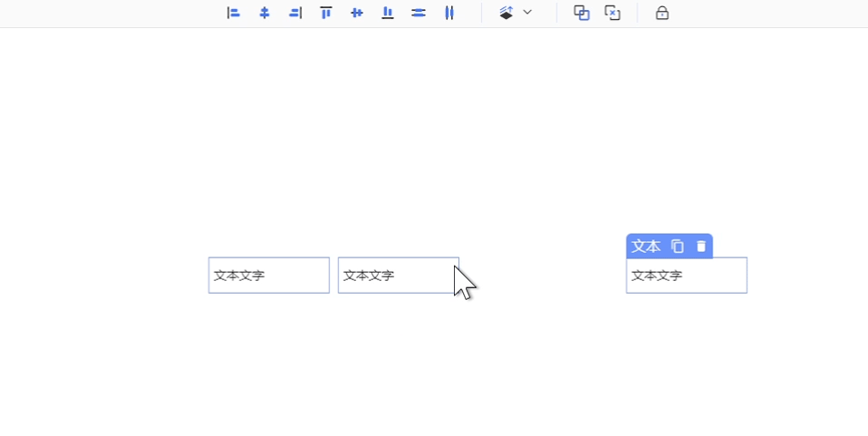Click the layer order stack icon

click(x=506, y=13)
